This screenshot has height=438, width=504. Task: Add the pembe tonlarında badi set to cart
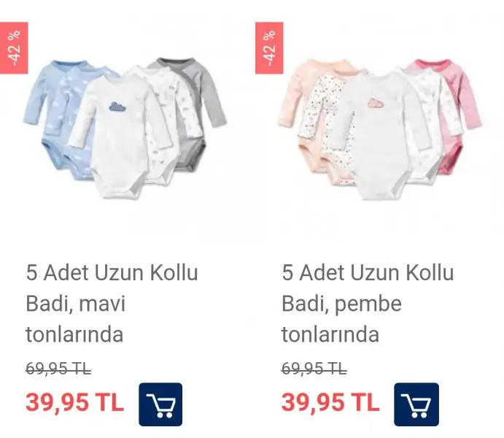pos(416,404)
